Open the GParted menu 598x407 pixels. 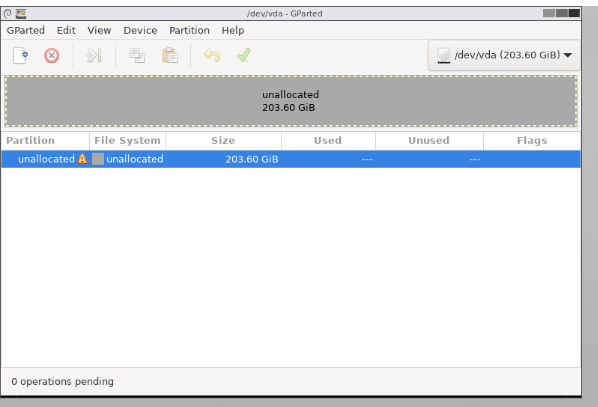(26, 30)
